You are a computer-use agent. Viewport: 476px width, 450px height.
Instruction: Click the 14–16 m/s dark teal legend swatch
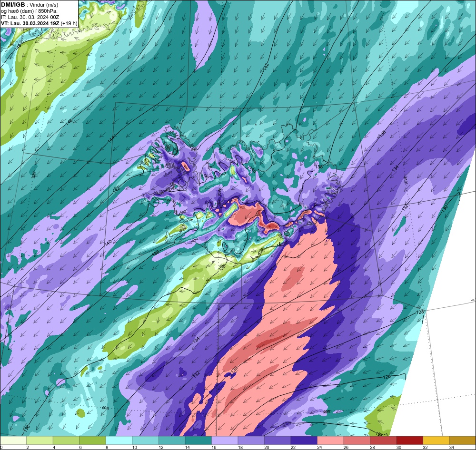[x=198, y=440]
